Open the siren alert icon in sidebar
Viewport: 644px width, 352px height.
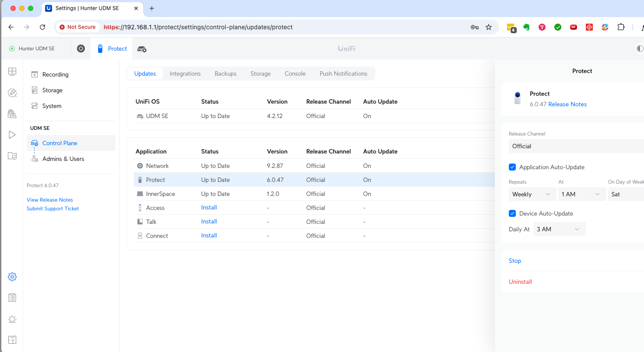12,319
